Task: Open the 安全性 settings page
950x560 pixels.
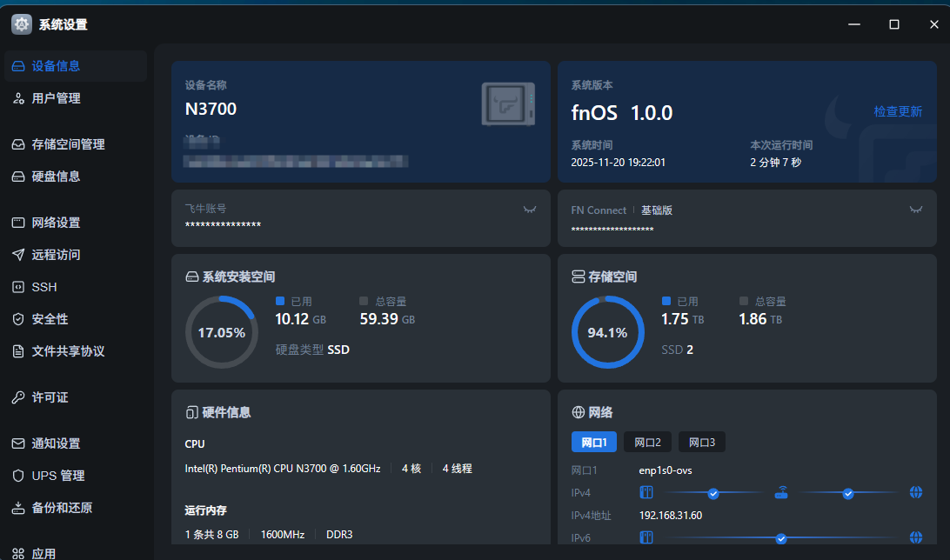Action: click(75, 319)
